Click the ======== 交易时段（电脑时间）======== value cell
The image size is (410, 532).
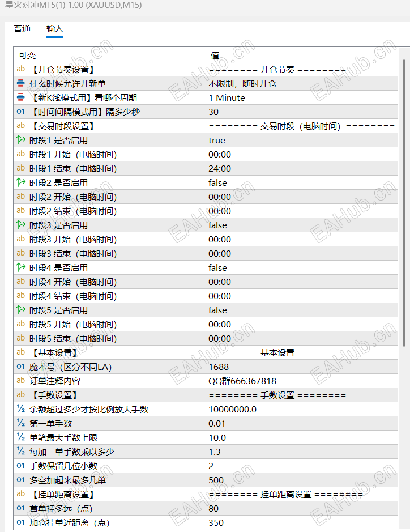coord(302,126)
